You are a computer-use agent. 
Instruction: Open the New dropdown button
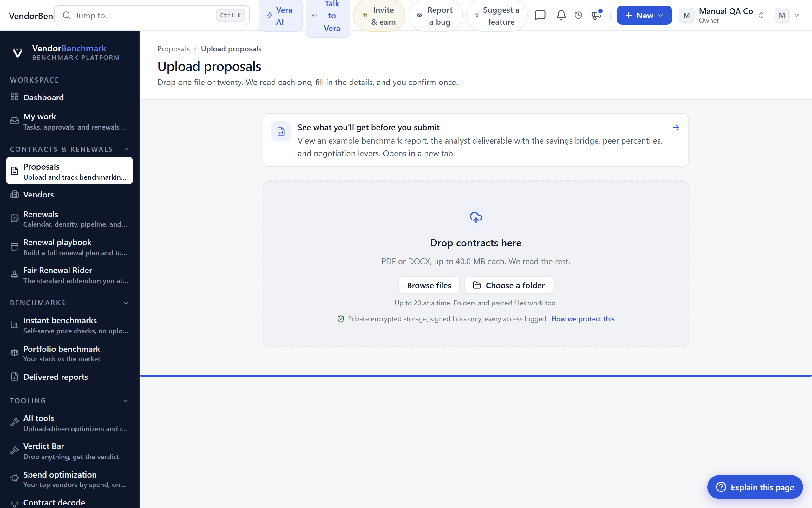(x=644, y=15)
